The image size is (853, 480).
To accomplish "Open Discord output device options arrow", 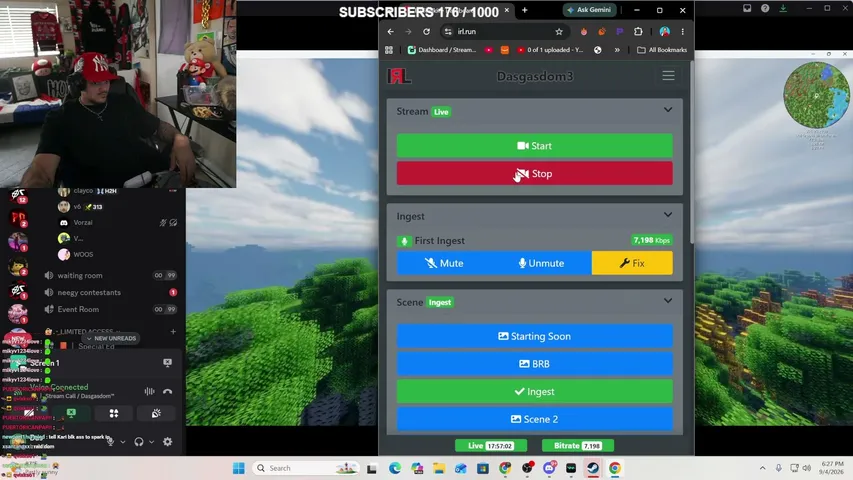I will (152, 442).
